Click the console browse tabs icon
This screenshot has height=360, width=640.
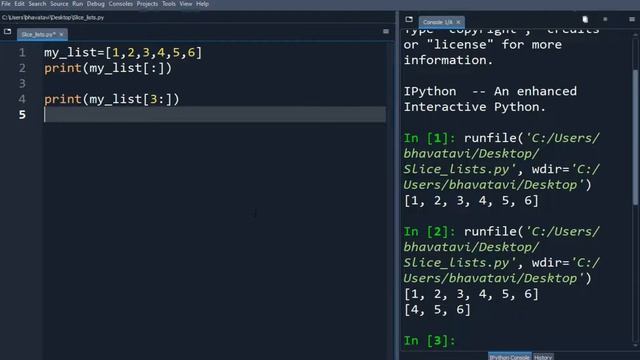click(409, 19)
